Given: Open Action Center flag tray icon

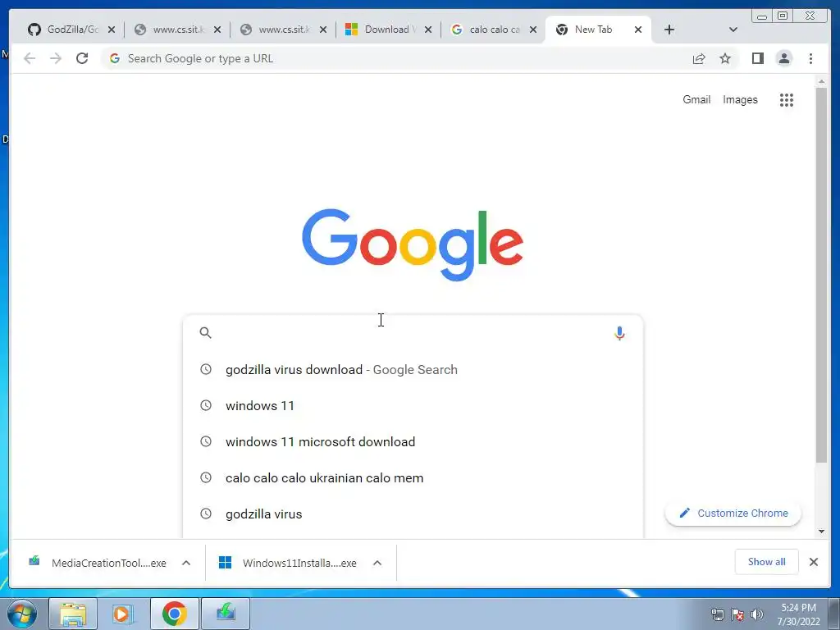Looking at the screenshot, I should coord(737,614).
